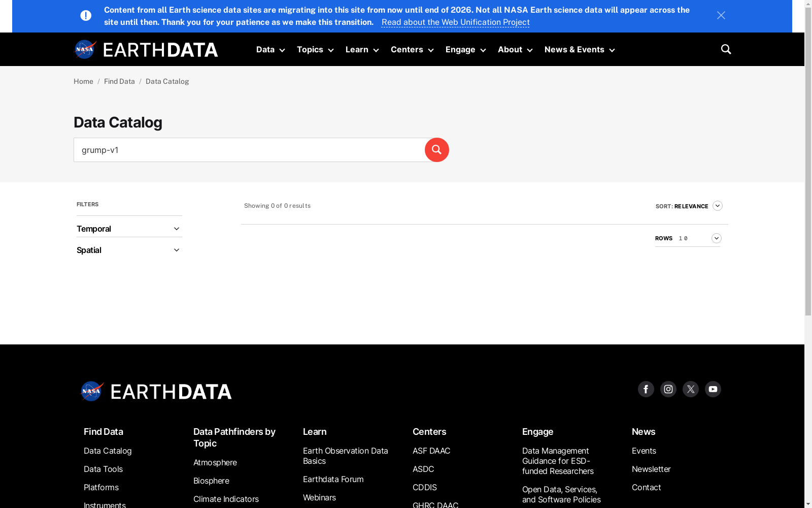
Task: Open footer Contact link
Action: [646, 487]
